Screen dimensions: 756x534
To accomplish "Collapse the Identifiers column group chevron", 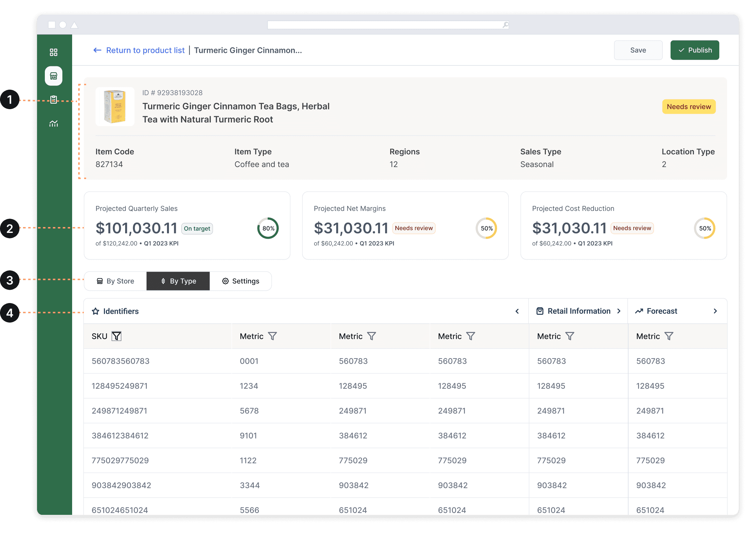I will 517,311.
